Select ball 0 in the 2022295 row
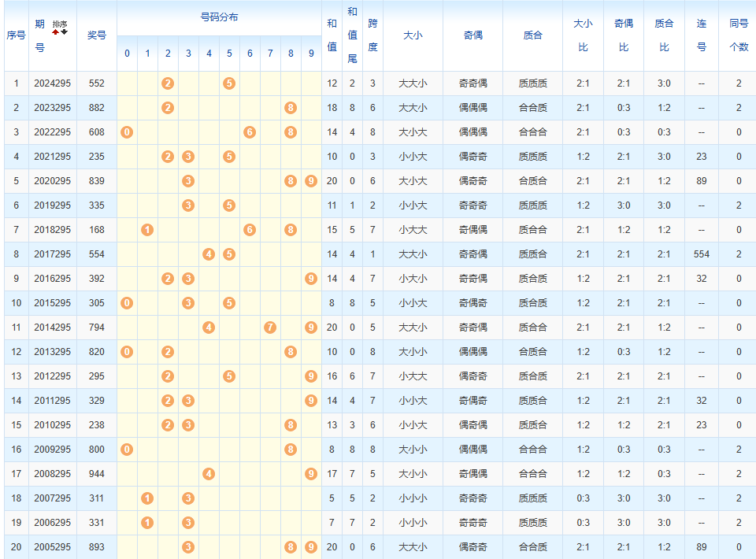The image size is (756, 559). pos(127,132)
